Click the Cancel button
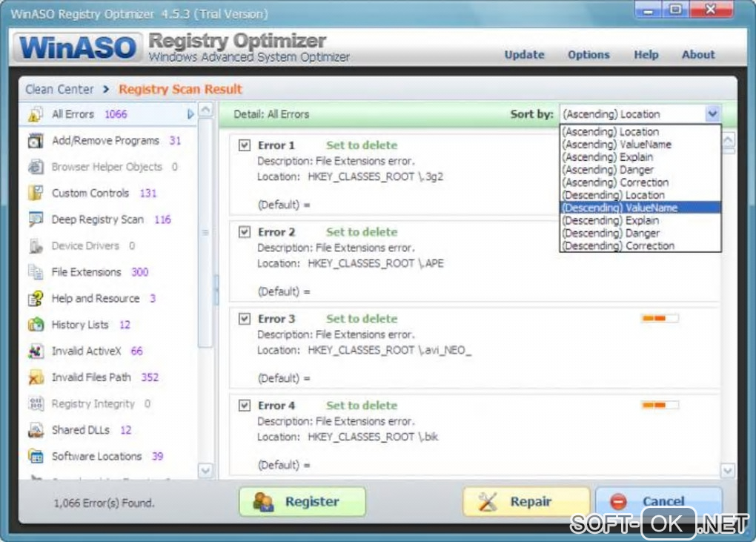Viewport: 756px width, 542px height. pyautogui.click(x=659, y=502)
